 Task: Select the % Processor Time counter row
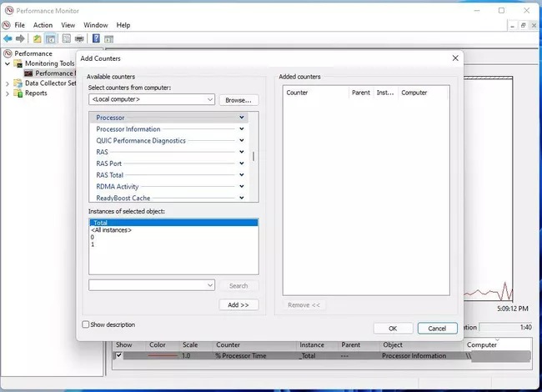[x=322, y=355]
